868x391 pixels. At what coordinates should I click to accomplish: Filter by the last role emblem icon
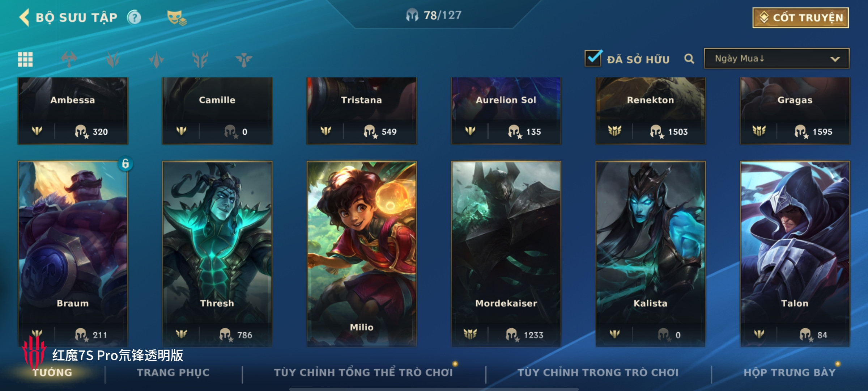pos(244,59)
